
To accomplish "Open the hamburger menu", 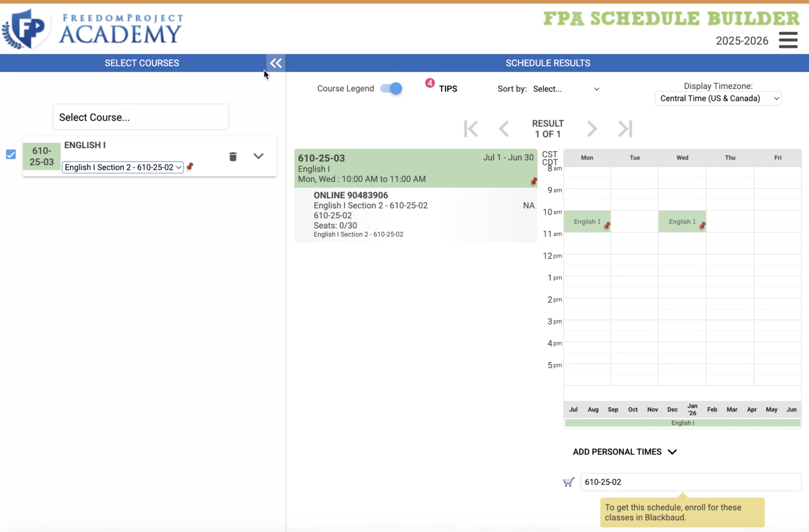I will point(788,40).
